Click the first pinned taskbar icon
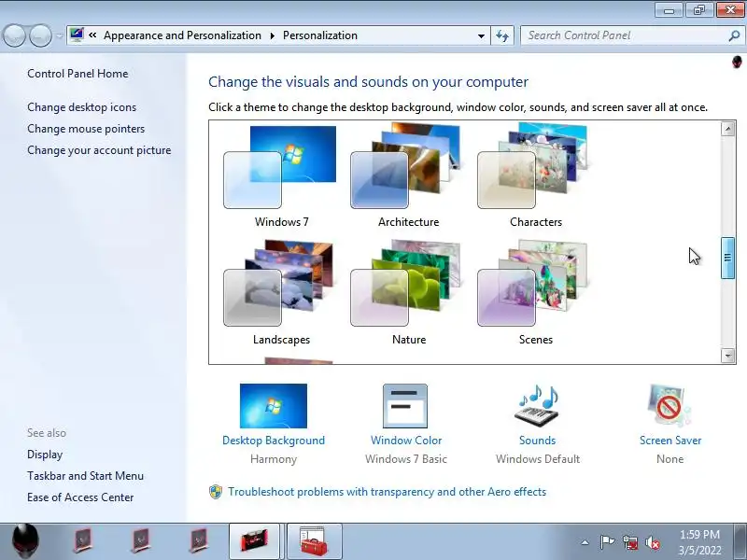 pyautogui.click(x=82, y=540)
